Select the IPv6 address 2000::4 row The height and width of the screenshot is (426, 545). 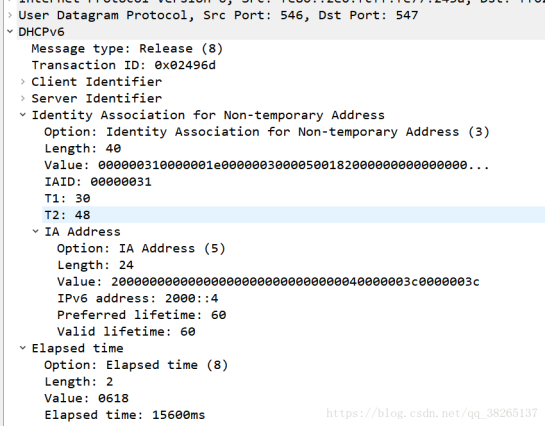(x=138, y=298)
